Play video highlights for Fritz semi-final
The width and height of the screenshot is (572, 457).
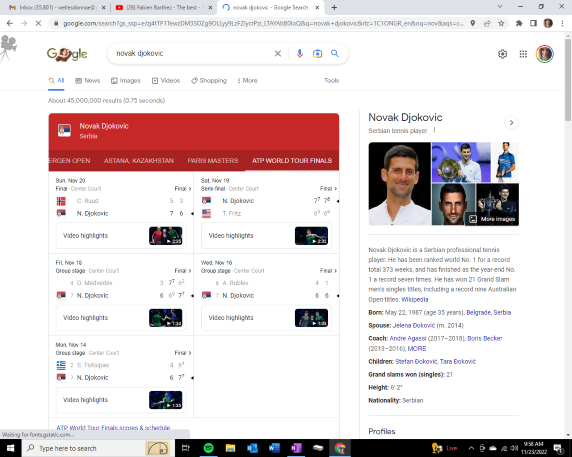[266, 236]
